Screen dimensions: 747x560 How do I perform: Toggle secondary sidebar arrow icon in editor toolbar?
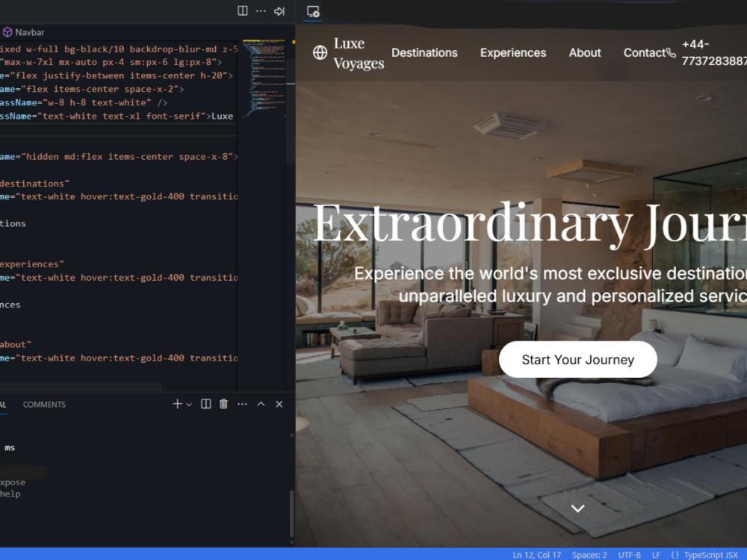click(279, 11)
